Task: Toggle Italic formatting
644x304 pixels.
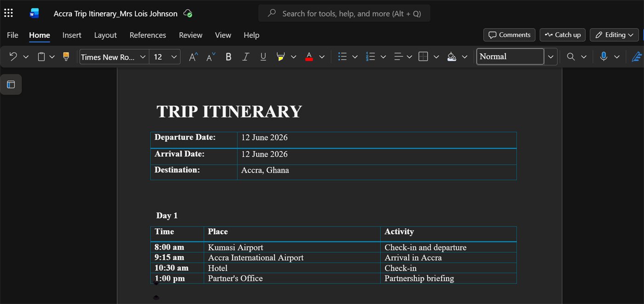Action: click(x=246, y=57)
